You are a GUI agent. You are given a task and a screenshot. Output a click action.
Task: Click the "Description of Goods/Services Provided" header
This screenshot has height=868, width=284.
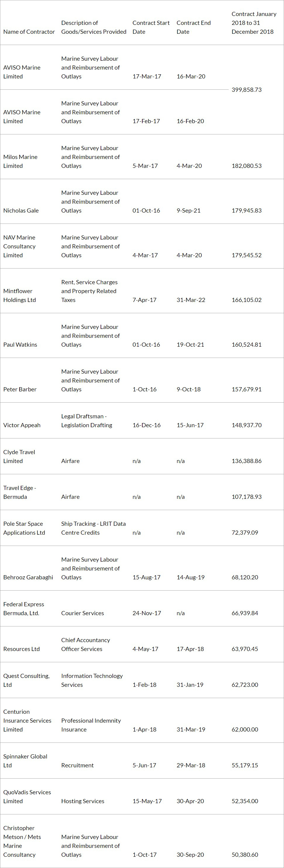pyautogui.click(x=94, y=27)
